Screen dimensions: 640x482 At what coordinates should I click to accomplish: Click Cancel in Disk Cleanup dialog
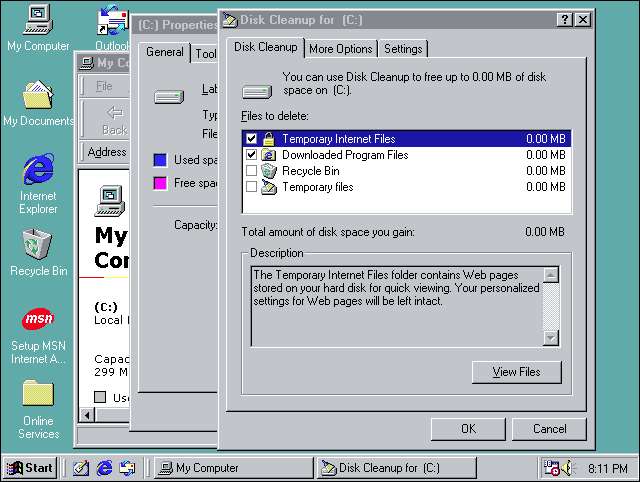click(549, 429)
